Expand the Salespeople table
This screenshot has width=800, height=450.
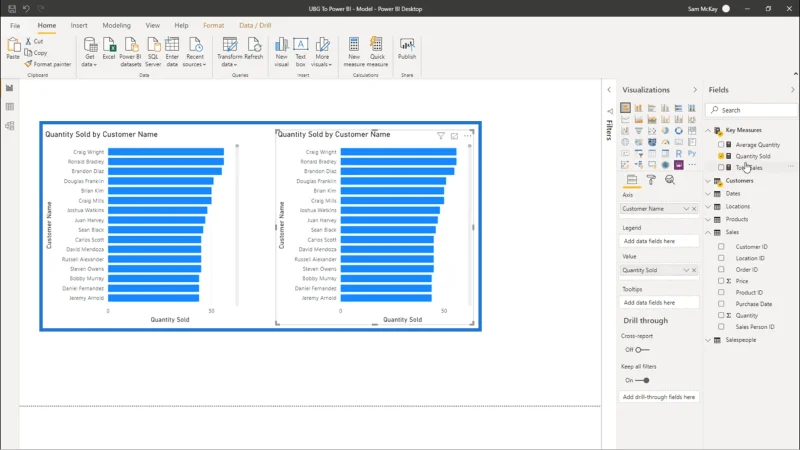coord(708,340)
